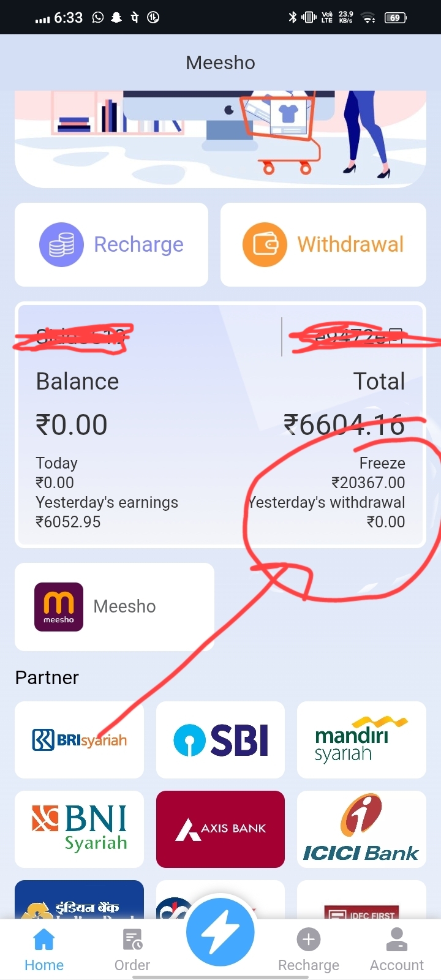Open the Order tab
Screen dimensions: 441x980
click(x=132, y=950)
